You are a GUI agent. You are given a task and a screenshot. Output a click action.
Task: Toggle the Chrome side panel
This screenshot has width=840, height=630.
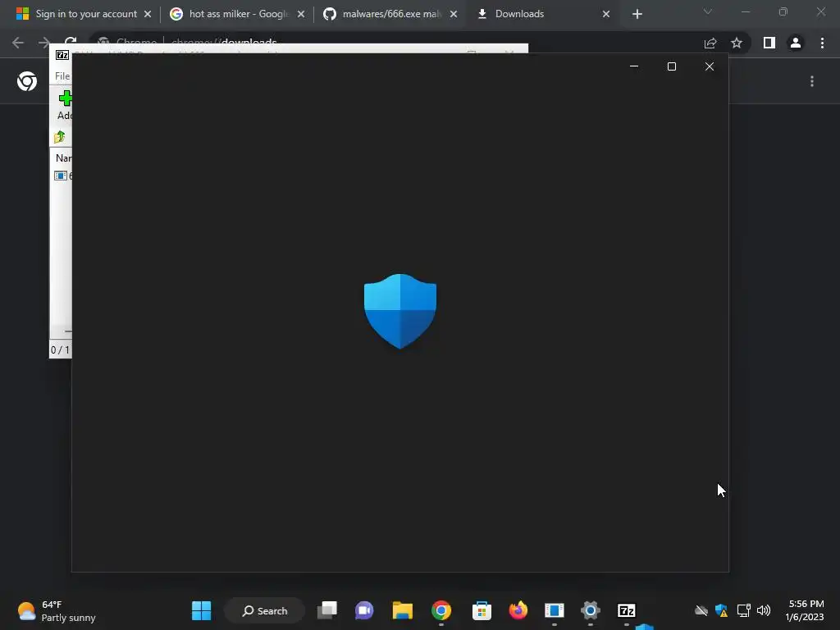(x=769, y=43)
